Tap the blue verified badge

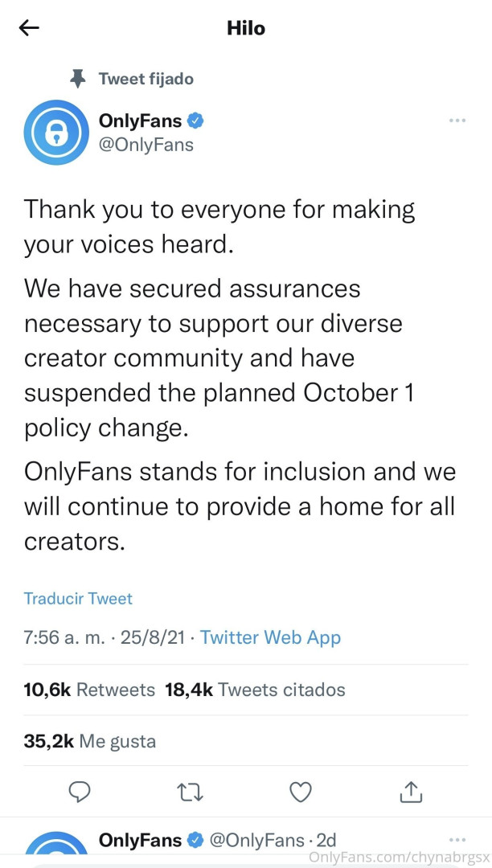coord(195,122)
